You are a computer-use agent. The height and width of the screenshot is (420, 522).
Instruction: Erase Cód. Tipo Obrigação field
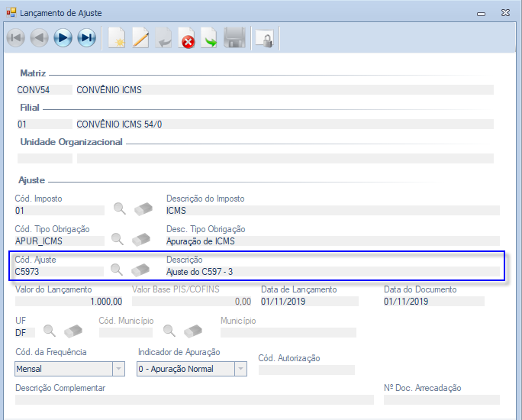tap(141, 239)
